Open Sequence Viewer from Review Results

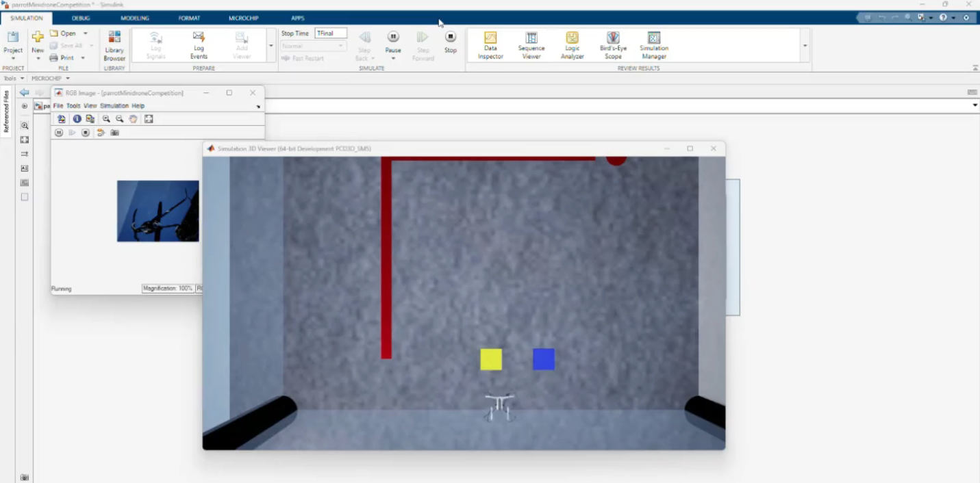click(x=531, y=45)
